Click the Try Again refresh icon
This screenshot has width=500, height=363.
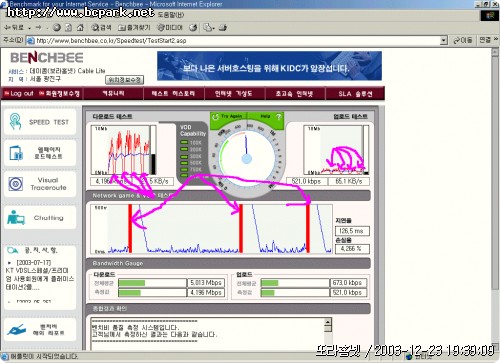tap(215, 117)
